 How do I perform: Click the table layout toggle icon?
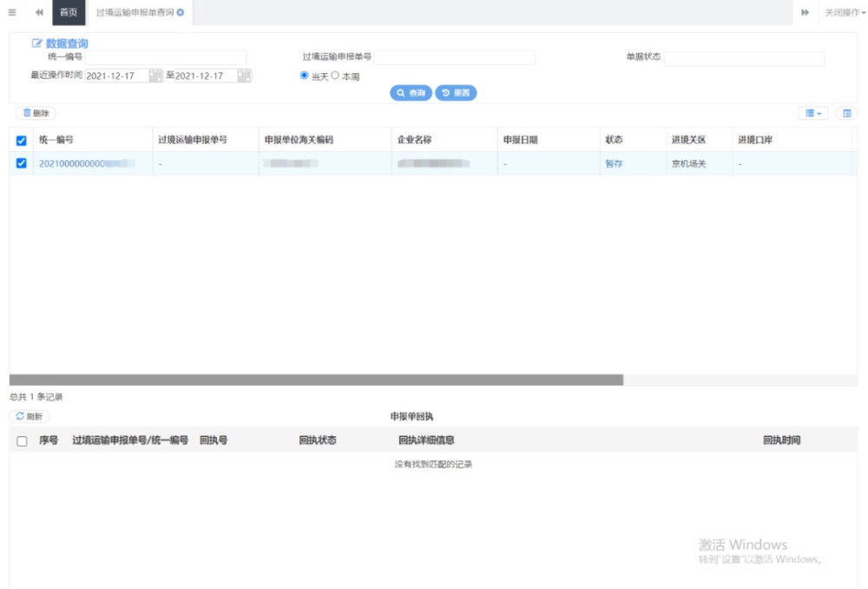846,113
